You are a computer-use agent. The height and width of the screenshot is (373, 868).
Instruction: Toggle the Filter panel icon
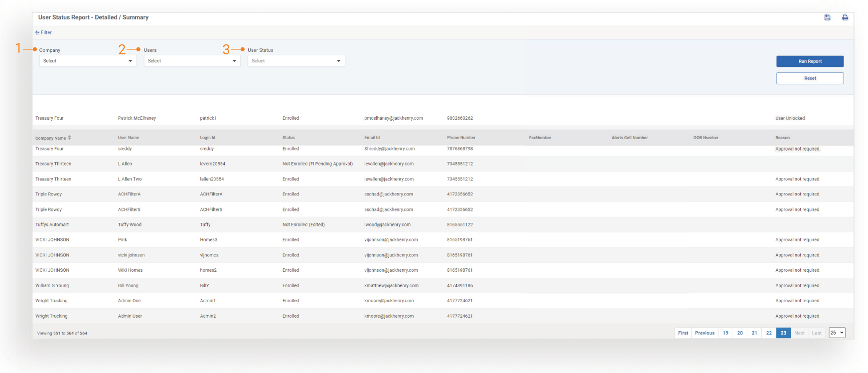37,33
